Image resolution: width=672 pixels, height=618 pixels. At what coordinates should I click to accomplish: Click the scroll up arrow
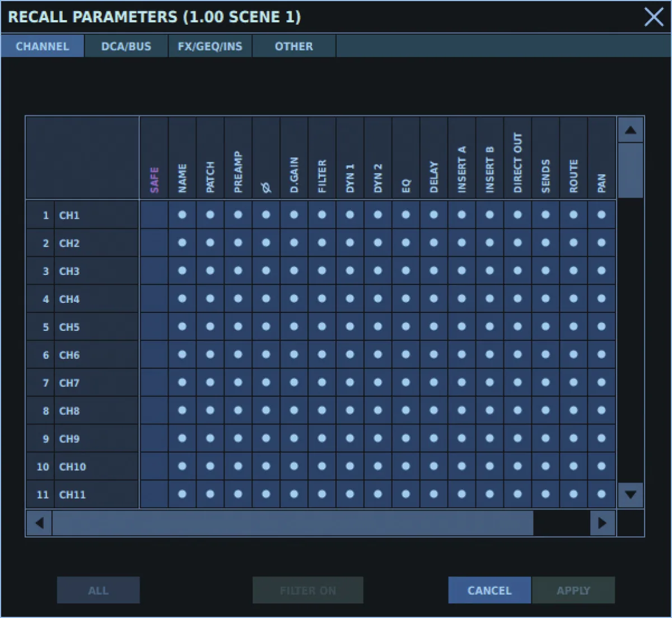pyautogui.click(x=630, y=130)
